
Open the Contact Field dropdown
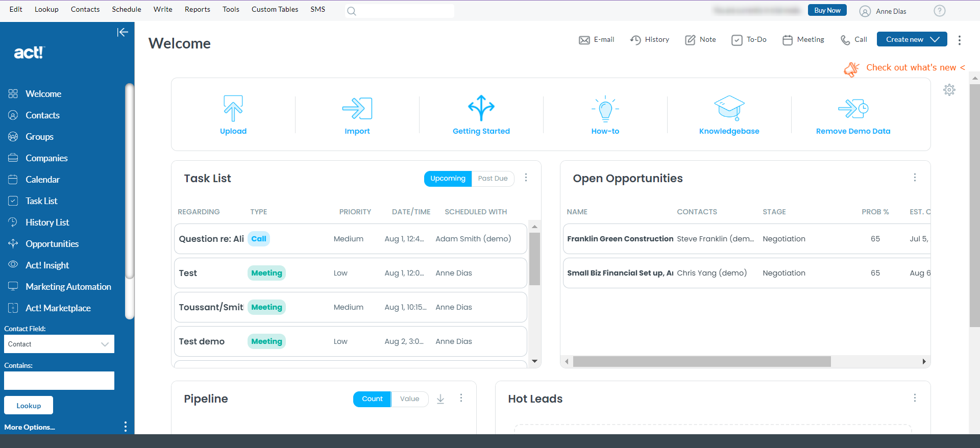tap(59, 344)
